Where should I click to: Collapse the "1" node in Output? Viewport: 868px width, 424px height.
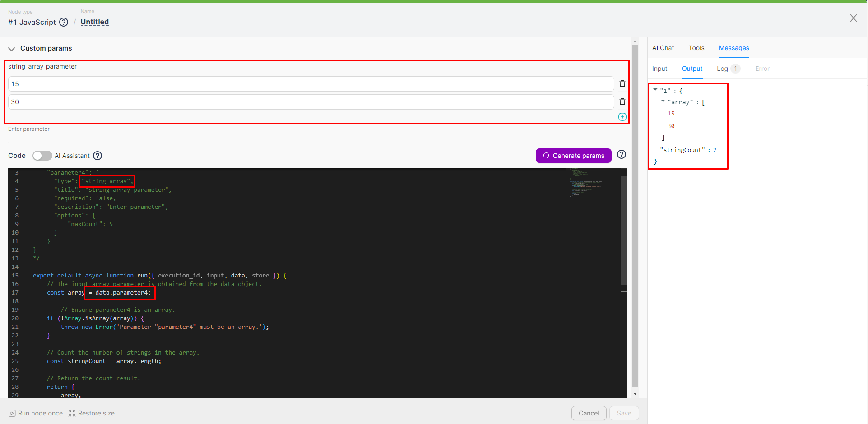(x=655, y=89)
